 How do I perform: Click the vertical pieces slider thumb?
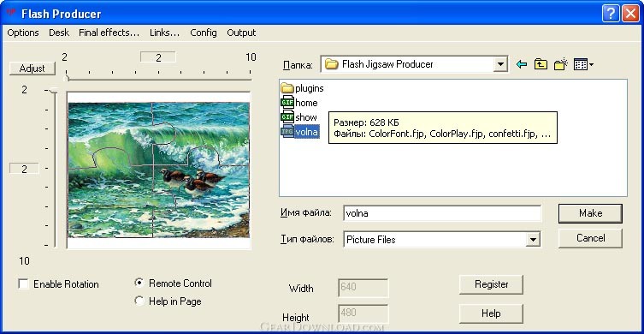52,91
